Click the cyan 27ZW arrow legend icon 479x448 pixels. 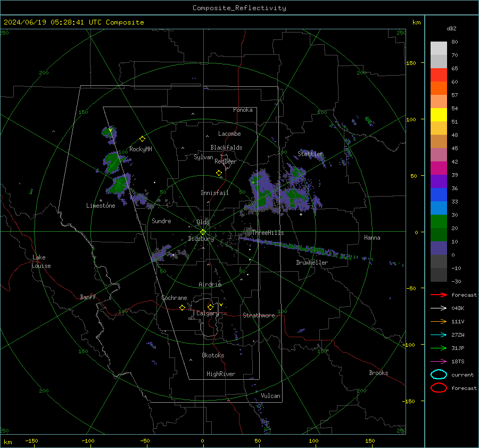click(439, 335)
